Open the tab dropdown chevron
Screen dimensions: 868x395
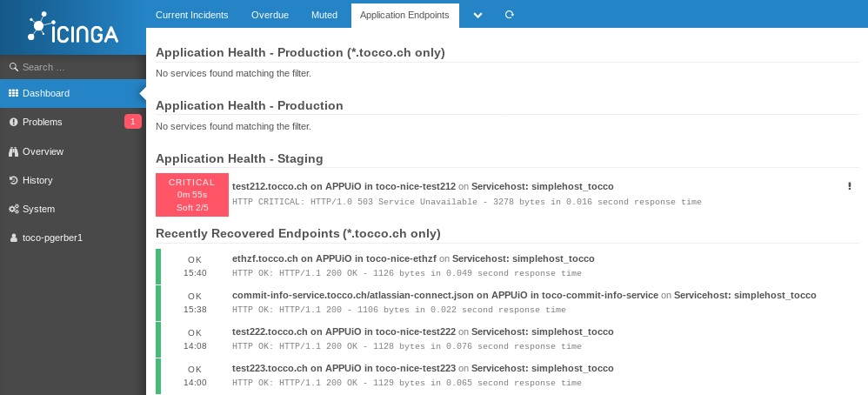(477, 16)
